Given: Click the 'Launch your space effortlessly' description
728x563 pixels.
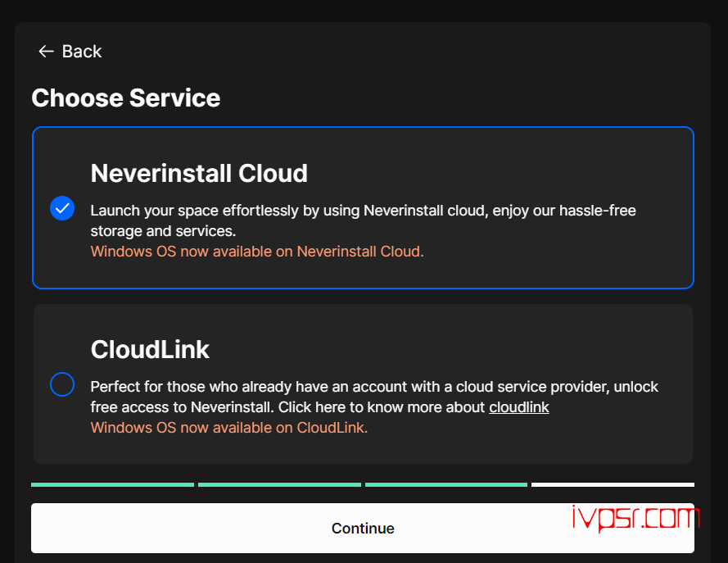Looking at the screenshot, I should (363, 220).
